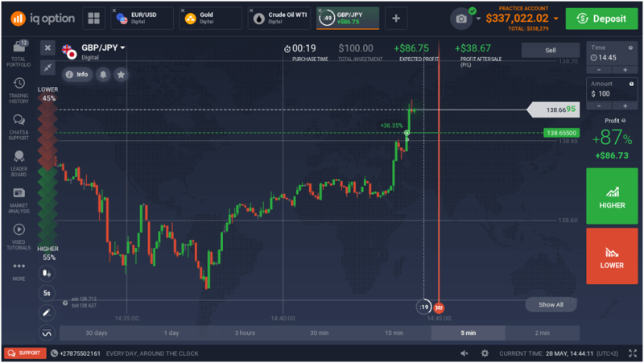
Task: Sell the open position with Sell button
Action: coord(551,50)
